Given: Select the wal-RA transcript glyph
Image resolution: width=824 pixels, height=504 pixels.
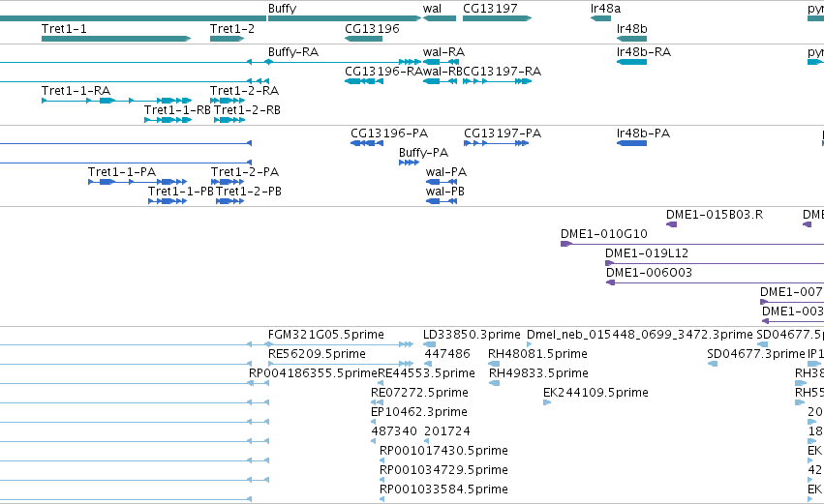Looking at the screenshot, I should coord(441,62).
